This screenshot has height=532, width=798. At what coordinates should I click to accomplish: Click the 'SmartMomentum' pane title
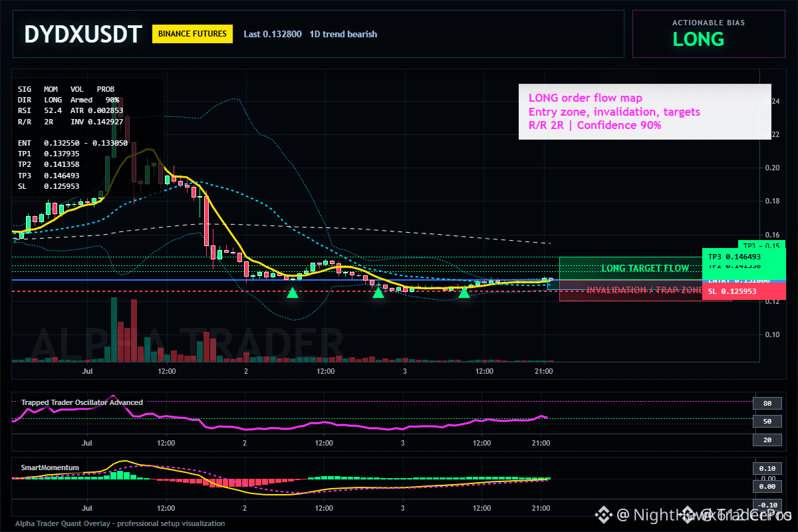point(50,467)
